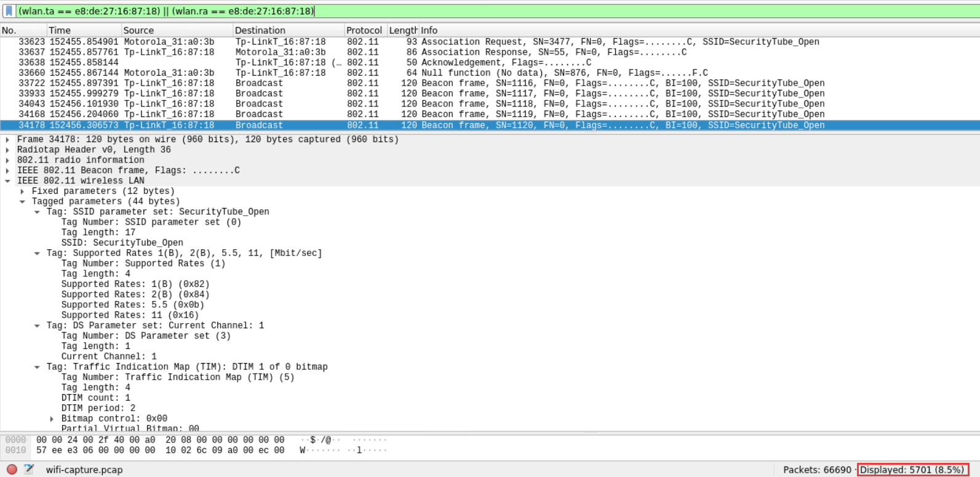Collapse Tagged parameters (44 bytes)
The height and width of the screenshot is (477, 980).
pos(22,202)
